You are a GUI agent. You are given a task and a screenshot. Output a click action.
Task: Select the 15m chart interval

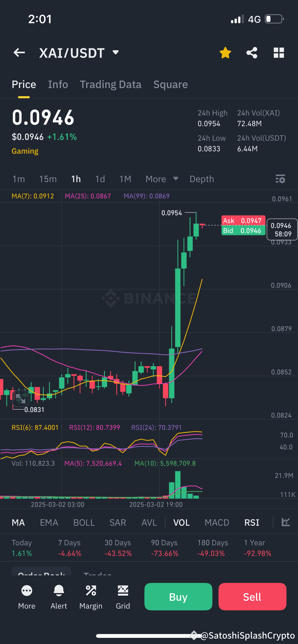click(48, 179)
